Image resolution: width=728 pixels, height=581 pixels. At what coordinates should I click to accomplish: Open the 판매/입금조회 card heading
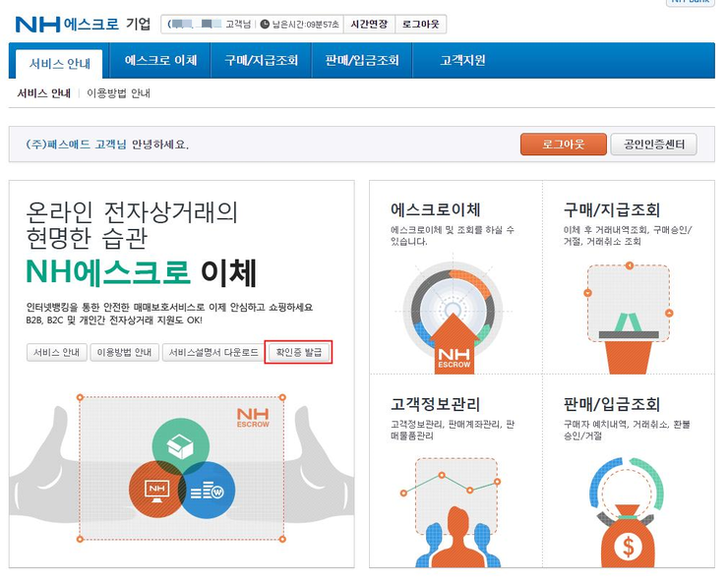pyautogui.click(x=612, y=404)
